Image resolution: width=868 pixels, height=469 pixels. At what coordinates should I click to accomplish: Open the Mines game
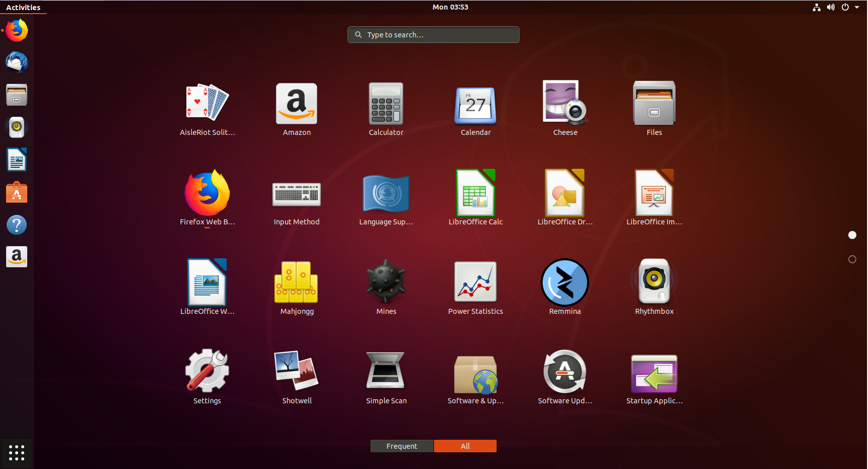(386, 282)
